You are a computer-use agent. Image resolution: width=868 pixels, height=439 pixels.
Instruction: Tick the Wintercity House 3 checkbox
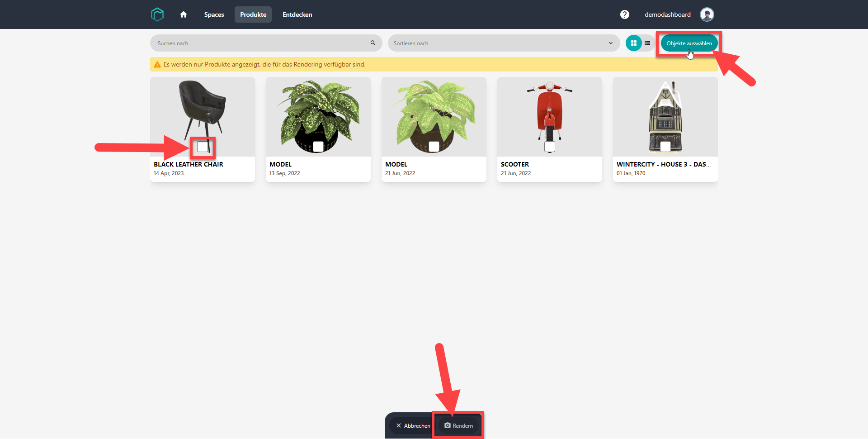[665, 147]
